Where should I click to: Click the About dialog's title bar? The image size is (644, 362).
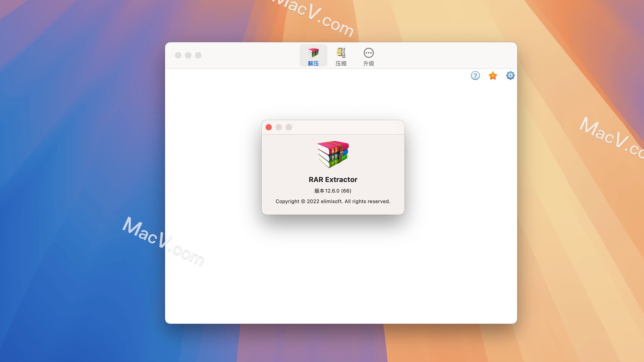point(345,127)
